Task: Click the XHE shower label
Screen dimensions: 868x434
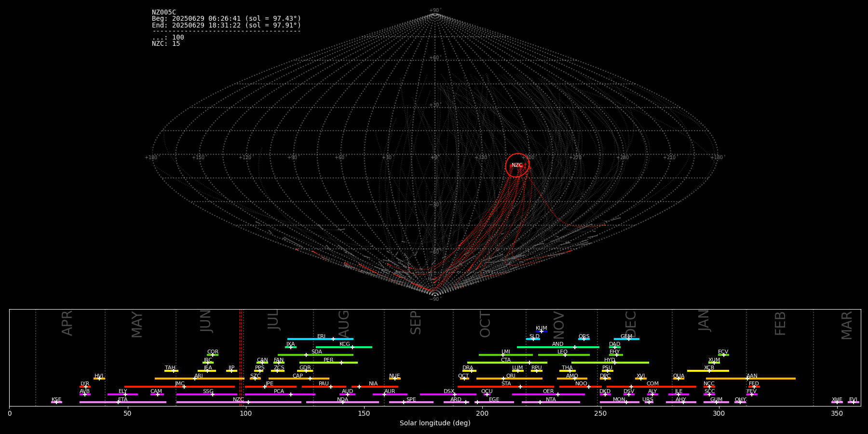Action: pyautogui.click(x=837, y=400)
